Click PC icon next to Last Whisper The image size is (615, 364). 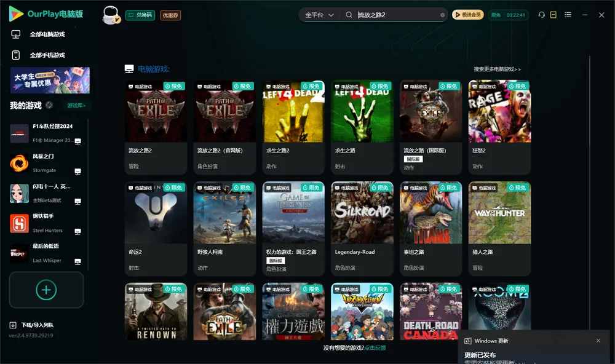click(x=77, y=262)
